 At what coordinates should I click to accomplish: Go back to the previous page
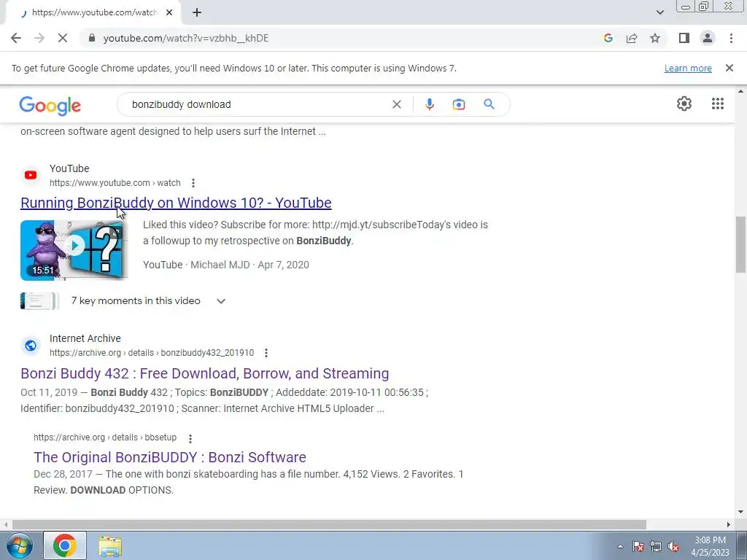(x=16, y=38)
